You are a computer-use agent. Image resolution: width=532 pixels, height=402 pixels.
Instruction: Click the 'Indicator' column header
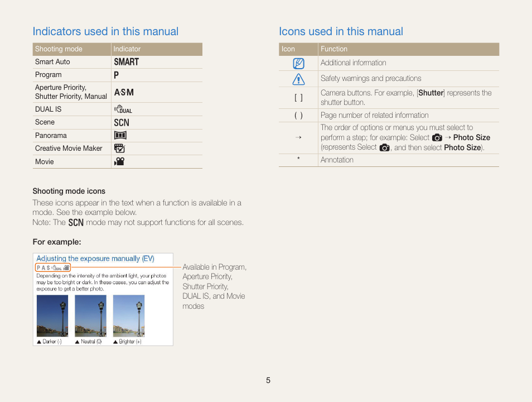click(127, 49)
